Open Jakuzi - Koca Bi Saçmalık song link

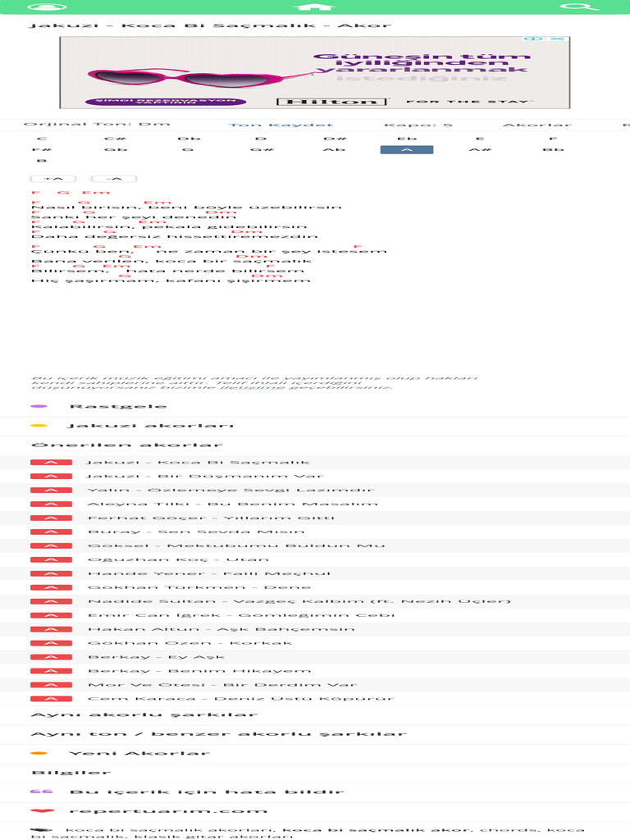point(199,462)
